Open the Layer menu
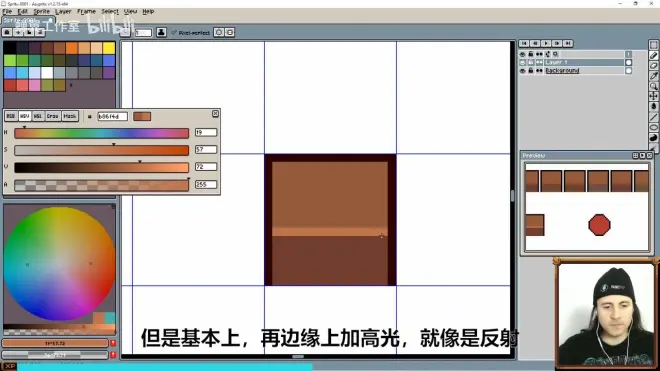The width and height of the screenshot is (660, 371). coord(63,11)
